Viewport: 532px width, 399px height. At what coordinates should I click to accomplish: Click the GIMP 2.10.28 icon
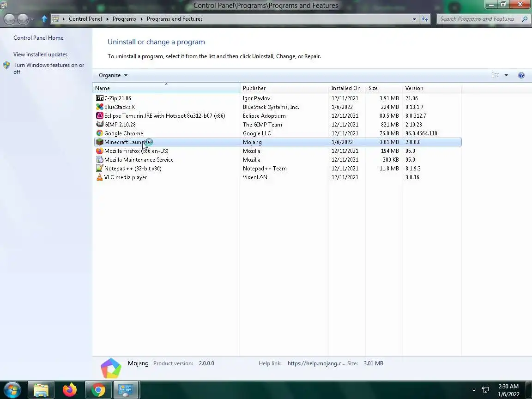99,125
